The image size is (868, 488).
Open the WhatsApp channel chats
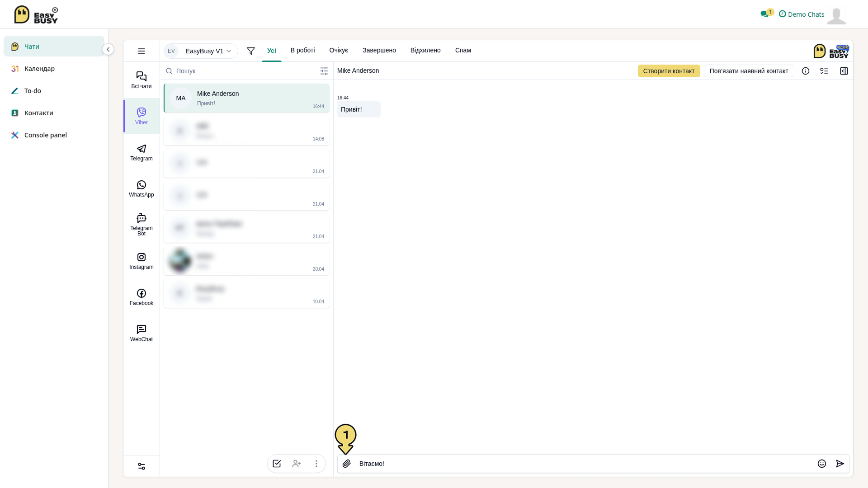(x=142, y=188)
